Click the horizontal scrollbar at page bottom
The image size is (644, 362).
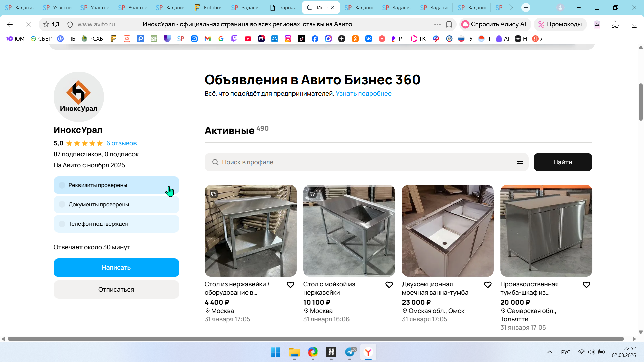coord(315,339)
